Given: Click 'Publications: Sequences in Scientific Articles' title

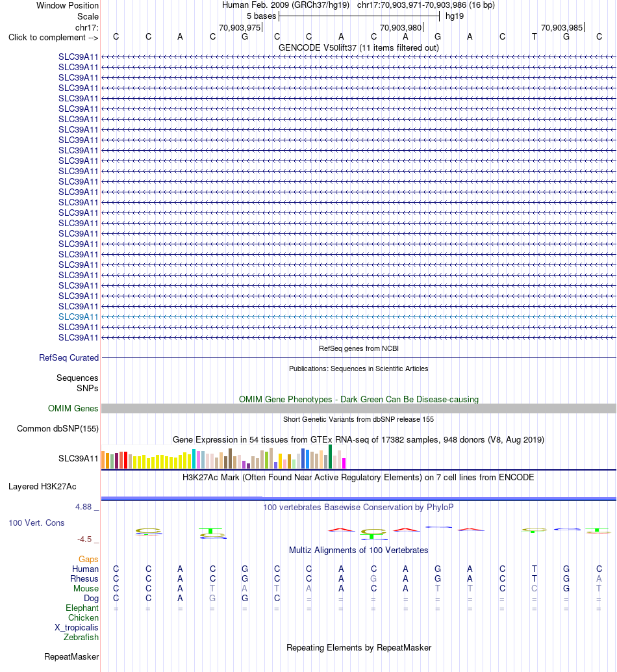Looking at the screenshot, I should tap(359, 368).
